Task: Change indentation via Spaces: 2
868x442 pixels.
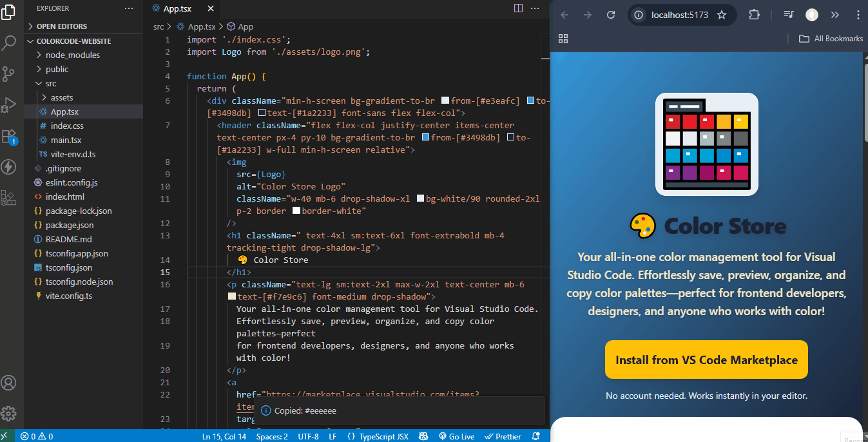Action: click(272, 436)
